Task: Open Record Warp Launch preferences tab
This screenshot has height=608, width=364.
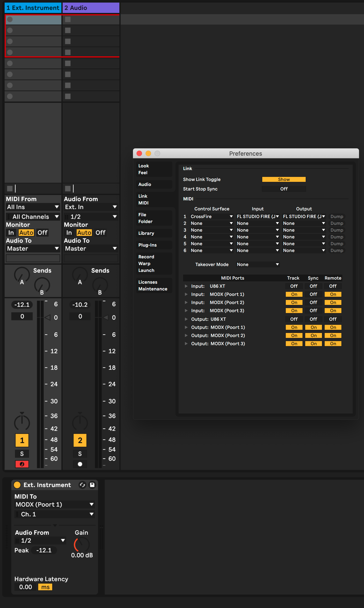Action: [154, 264]
